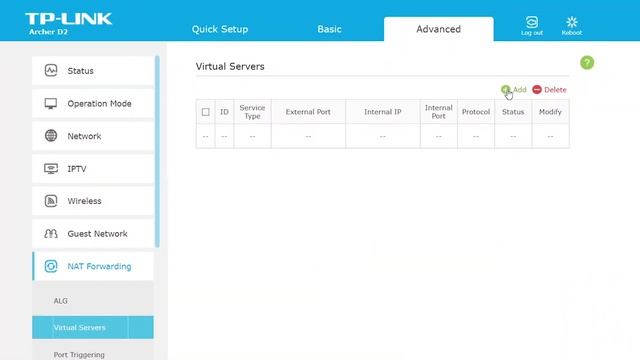This screenshot has height=360, width=640.
Task: Select the Advanced tab
Action: click(438, 29)
